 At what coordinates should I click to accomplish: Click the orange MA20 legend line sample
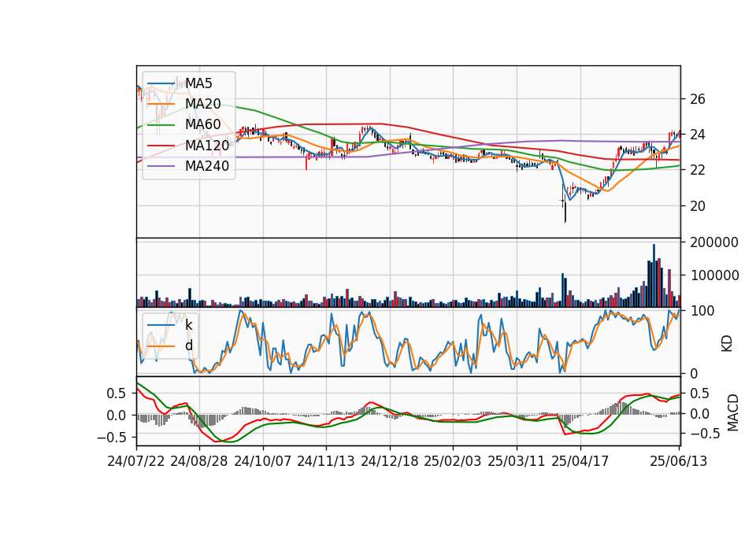(161, 105)
